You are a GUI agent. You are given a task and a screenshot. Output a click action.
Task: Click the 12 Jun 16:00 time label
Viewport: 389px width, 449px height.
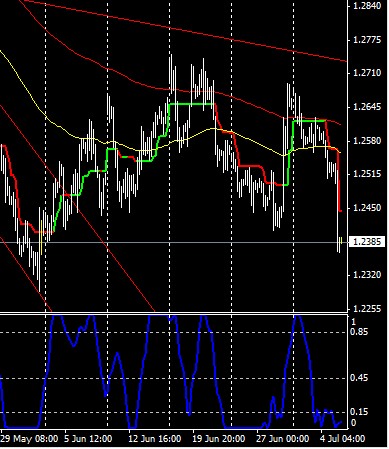click(155, 438)
